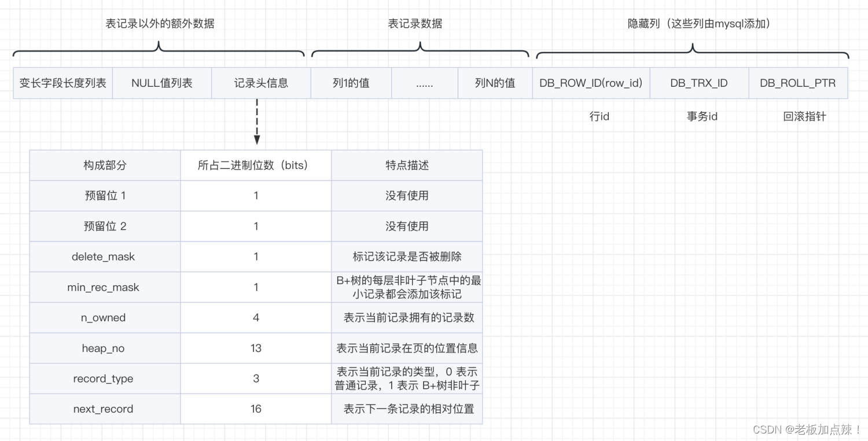Click the 回滚指针 label
Screen dimensions: 868x441
[804, 116]
